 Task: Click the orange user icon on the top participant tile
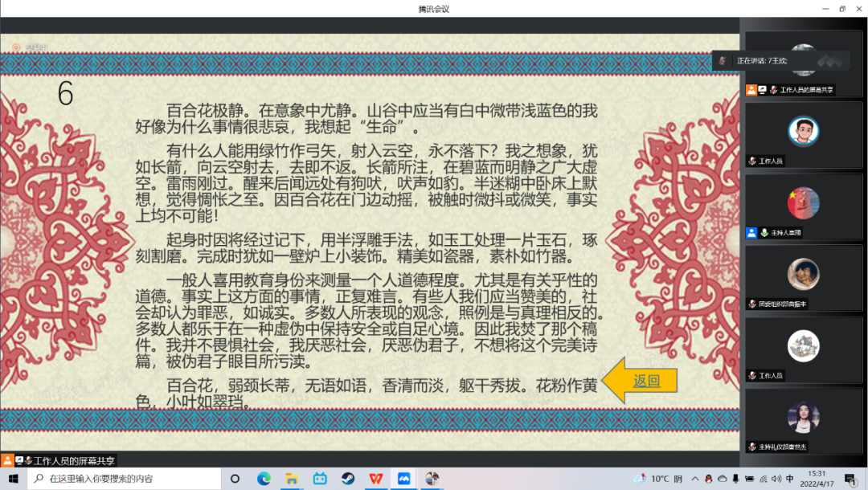pos(751,90)
